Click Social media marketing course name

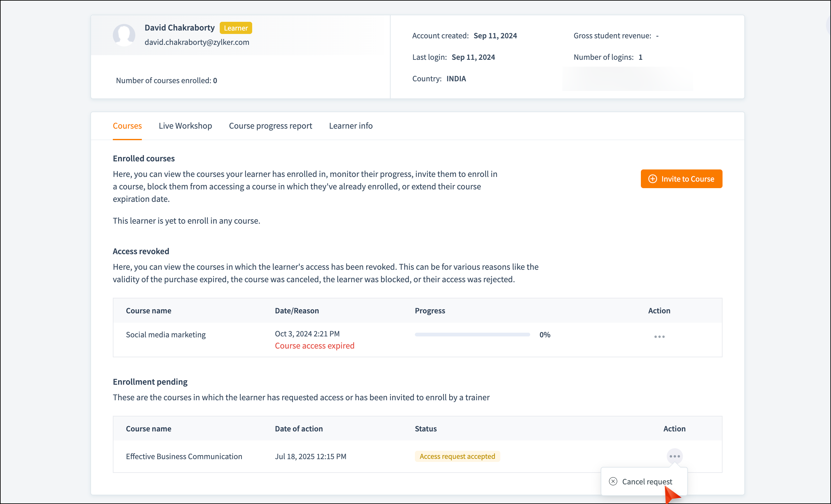(166, 335)
